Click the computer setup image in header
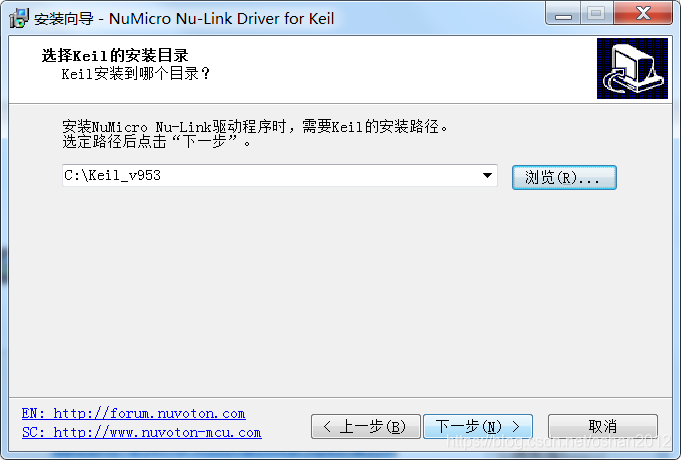Image resolution: width=681 pixels, height=460 pixels. (632, 68)
